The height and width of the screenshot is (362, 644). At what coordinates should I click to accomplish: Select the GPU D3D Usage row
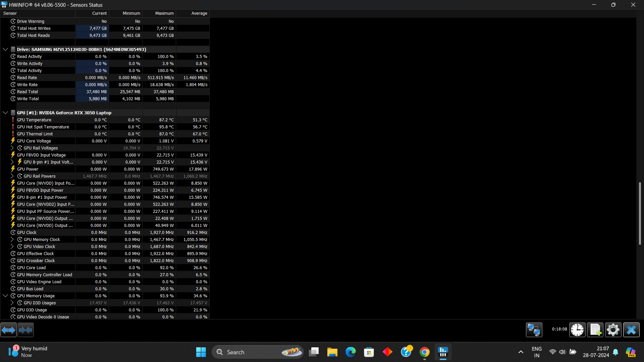click(x=105, y=310)
